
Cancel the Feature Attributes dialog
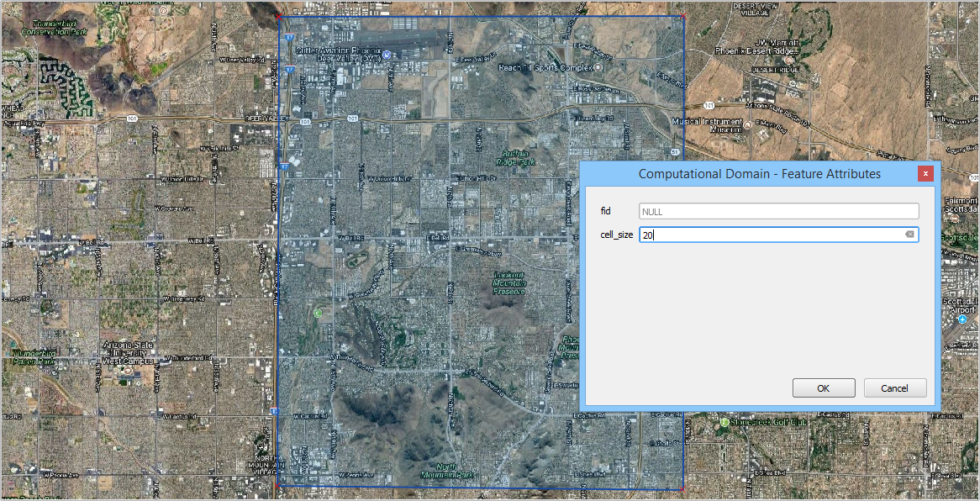pos(894,388)
